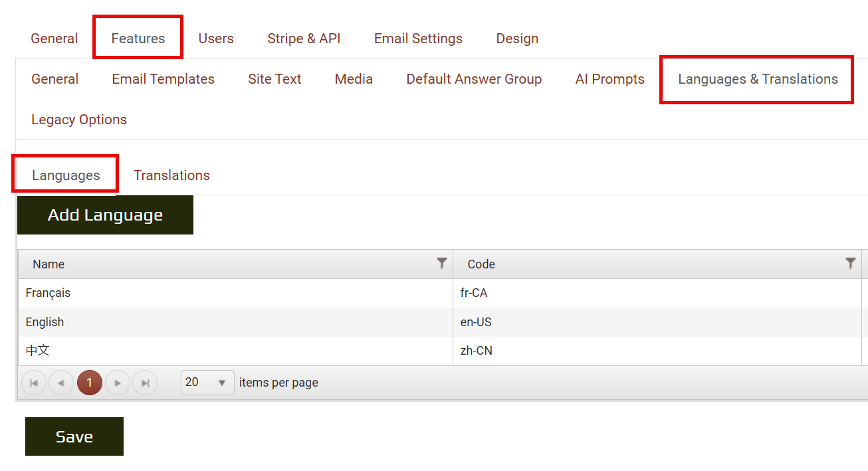Click the Add Language button
Viewport: 868px width, 471px height.
point(105,215)
